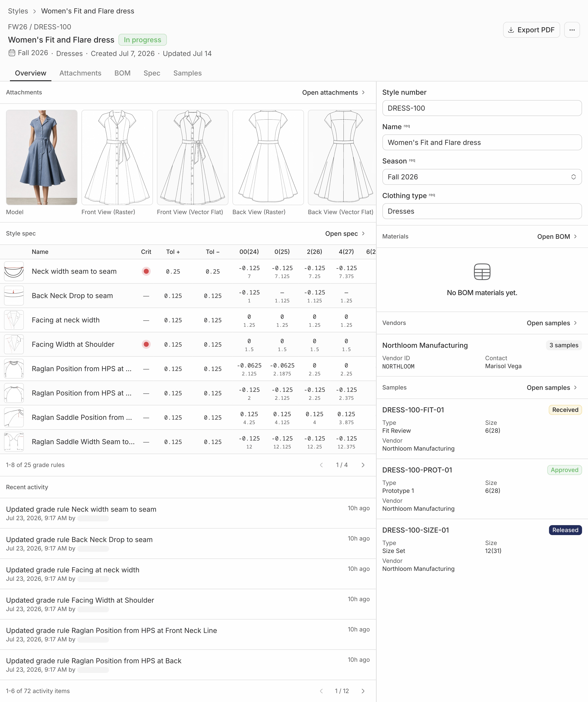Switch to the Samples tab
Image resolution: width=588 pixels, height=702 pixels.
(x=187, y=73)
